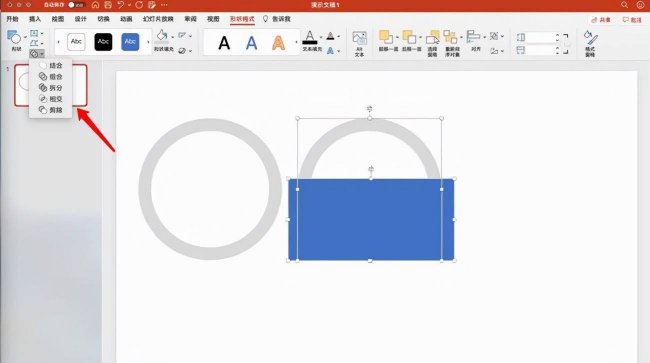Image resolution: width=650 pixels, height=363 pixels.
Task: Apply the blue filled Abc shape style
Action: point(130,42)
